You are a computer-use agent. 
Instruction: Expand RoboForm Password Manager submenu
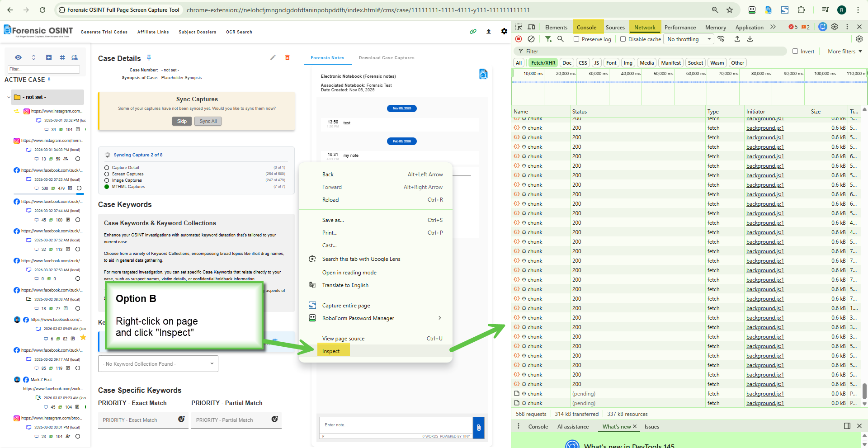(x=375, y=318)
